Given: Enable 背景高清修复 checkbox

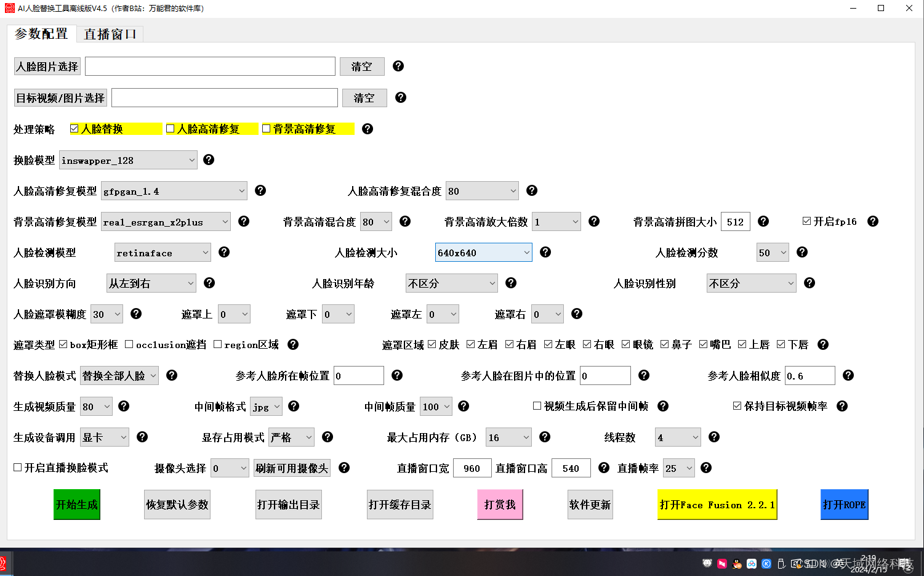Looking at the screenshot, I should (x=267, y=129).
